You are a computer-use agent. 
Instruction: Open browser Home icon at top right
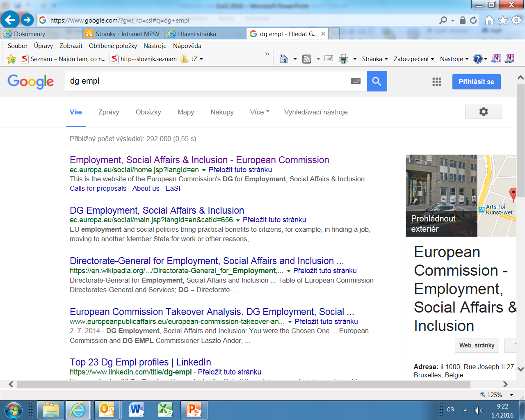click(x=489, y=20)
